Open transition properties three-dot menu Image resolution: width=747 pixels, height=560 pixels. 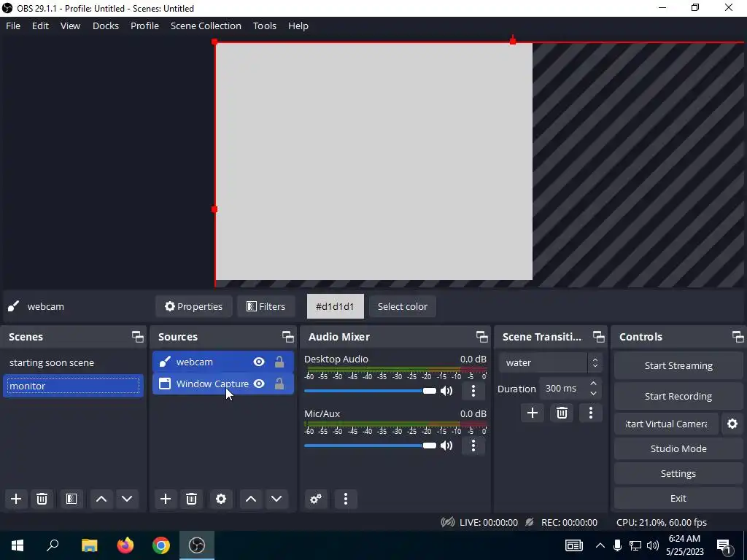[591, 413]
